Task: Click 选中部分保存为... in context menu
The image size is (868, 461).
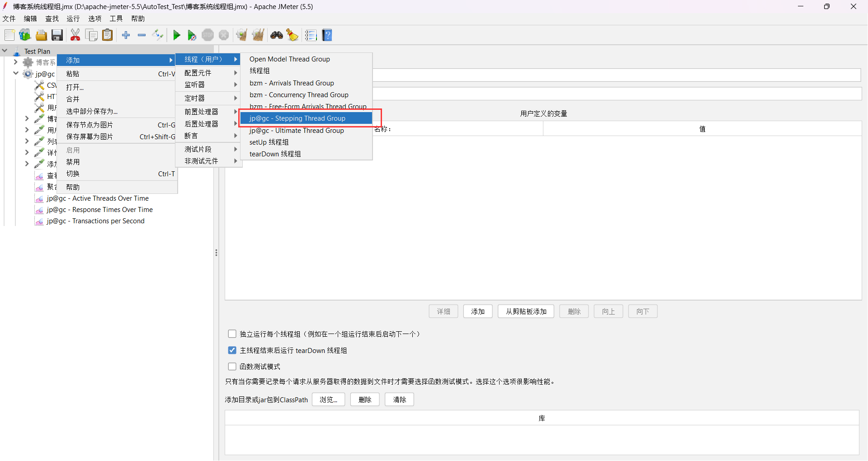Action: [117, 111]
